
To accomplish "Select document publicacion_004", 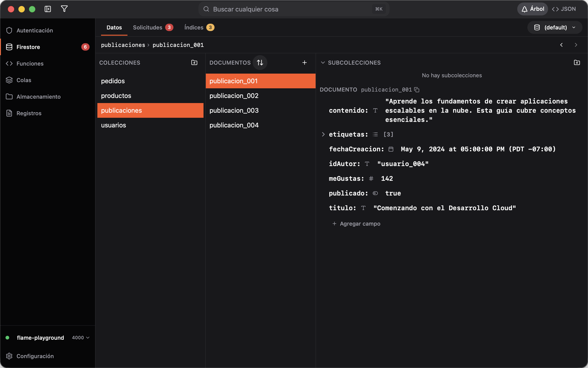I will pos(260,125).
